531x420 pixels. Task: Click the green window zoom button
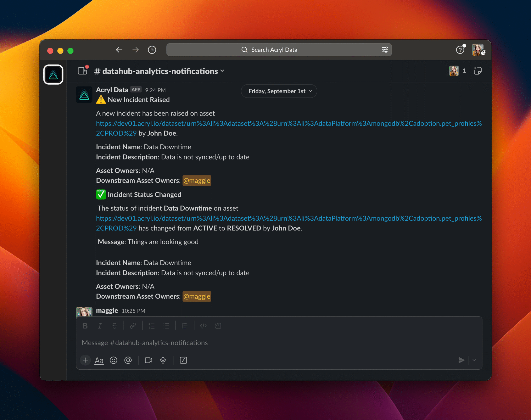click(71, 51)
